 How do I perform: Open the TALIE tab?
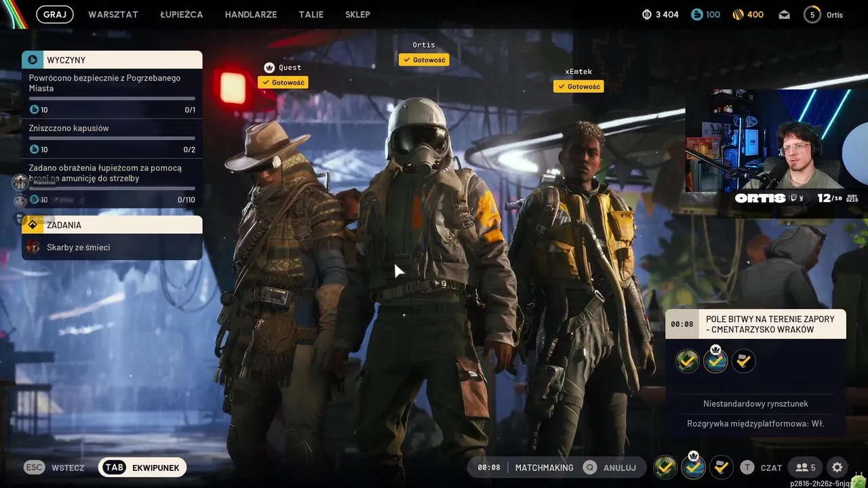coord(311,14)
